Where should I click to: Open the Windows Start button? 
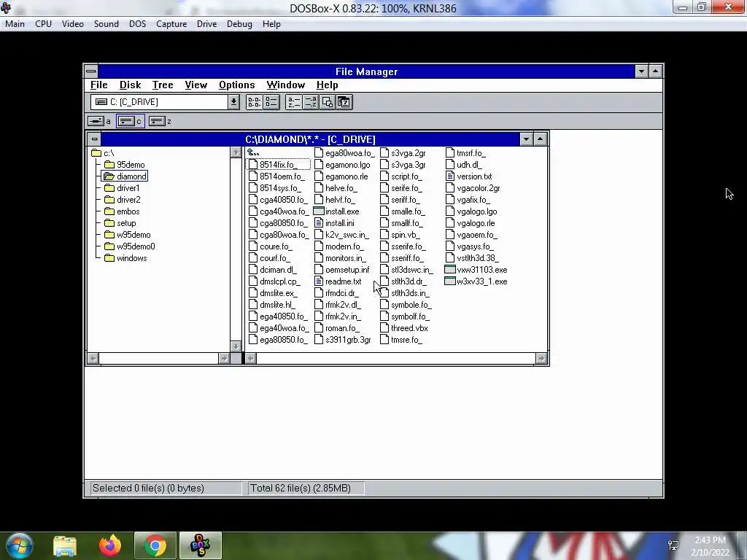point(19,545)
